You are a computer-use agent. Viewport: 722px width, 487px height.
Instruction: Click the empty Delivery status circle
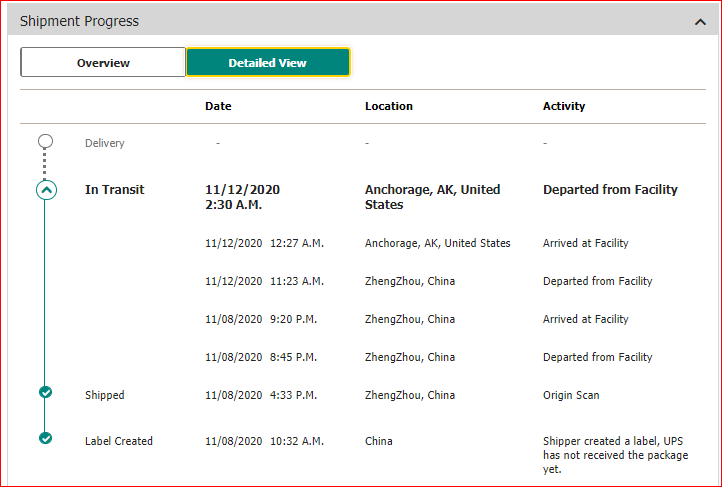[x=45, y=142]
